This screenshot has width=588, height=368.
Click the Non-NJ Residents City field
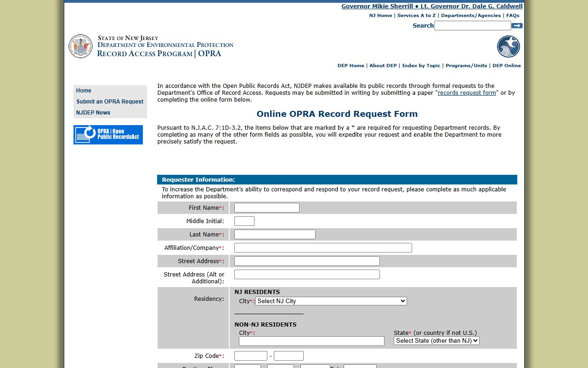311,341
